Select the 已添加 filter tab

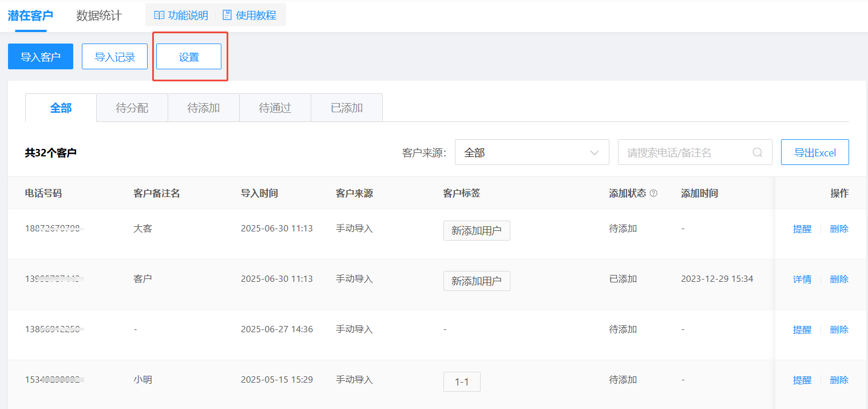click(347, 108)
